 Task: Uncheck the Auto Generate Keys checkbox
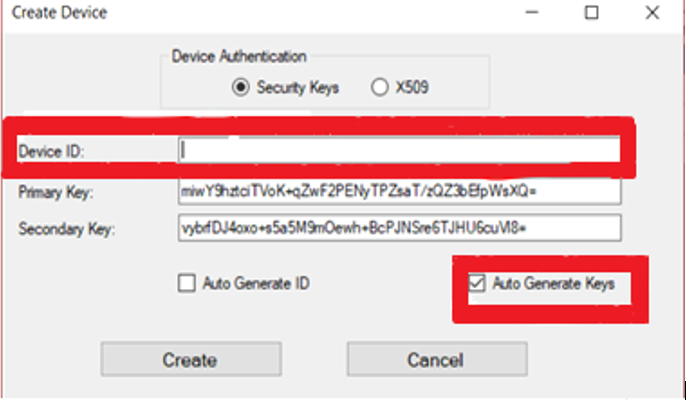tap(477, 283)
